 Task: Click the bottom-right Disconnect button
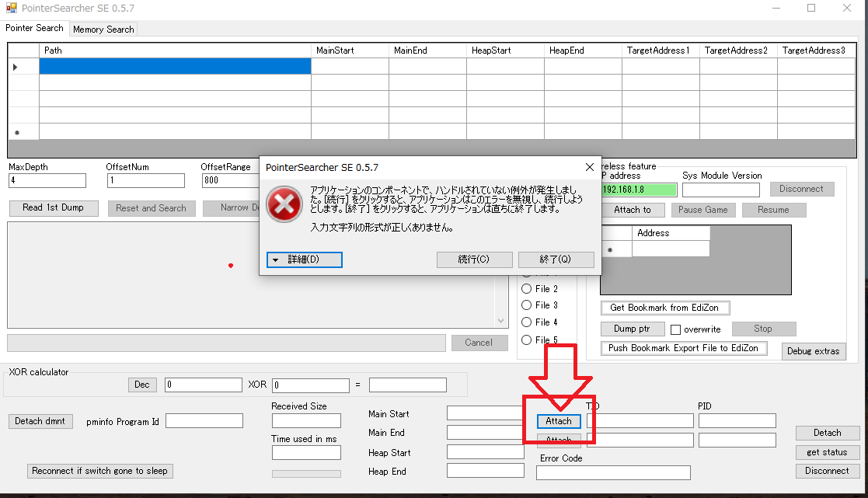click(x=828, y=472)
